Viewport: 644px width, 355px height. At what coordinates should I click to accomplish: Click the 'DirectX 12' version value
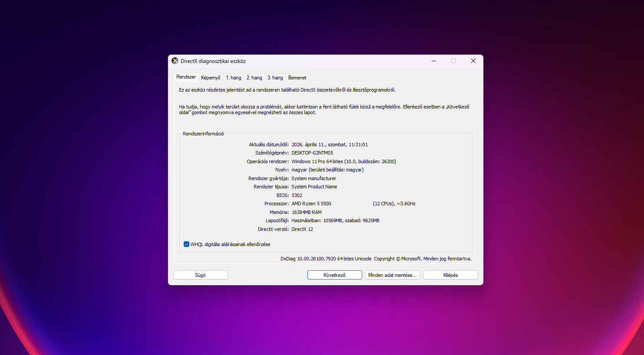302,229
